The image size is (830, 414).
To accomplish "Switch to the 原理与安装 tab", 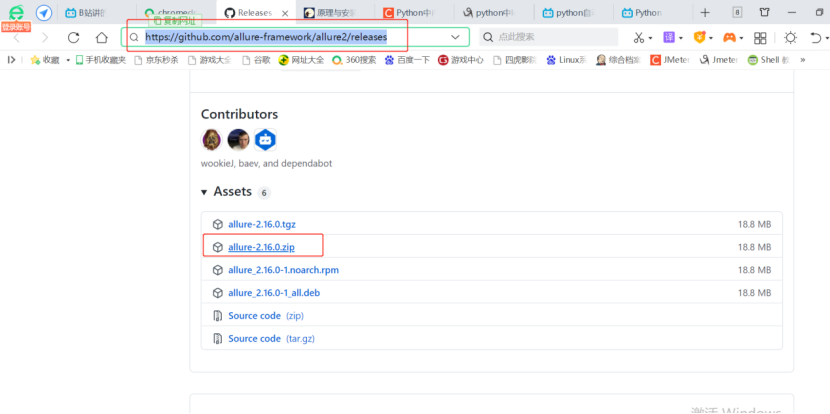I will tap(335, 13).
